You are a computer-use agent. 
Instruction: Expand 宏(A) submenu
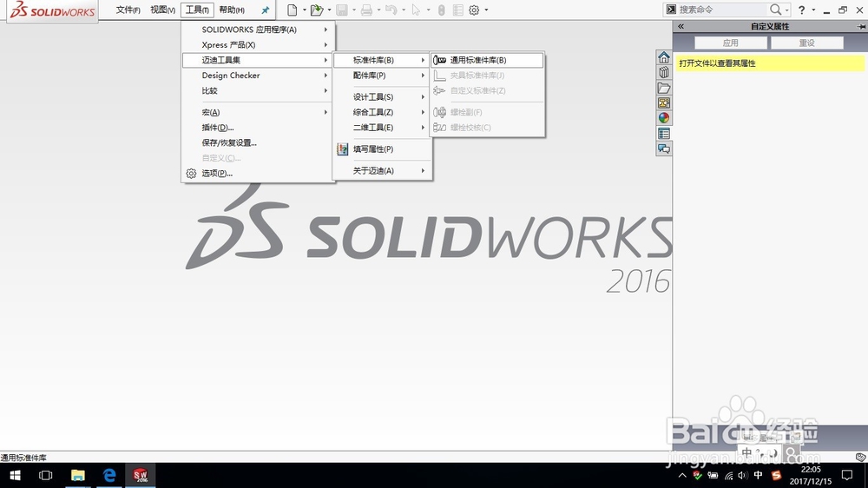pyautogui.click(x=258, y=112)
